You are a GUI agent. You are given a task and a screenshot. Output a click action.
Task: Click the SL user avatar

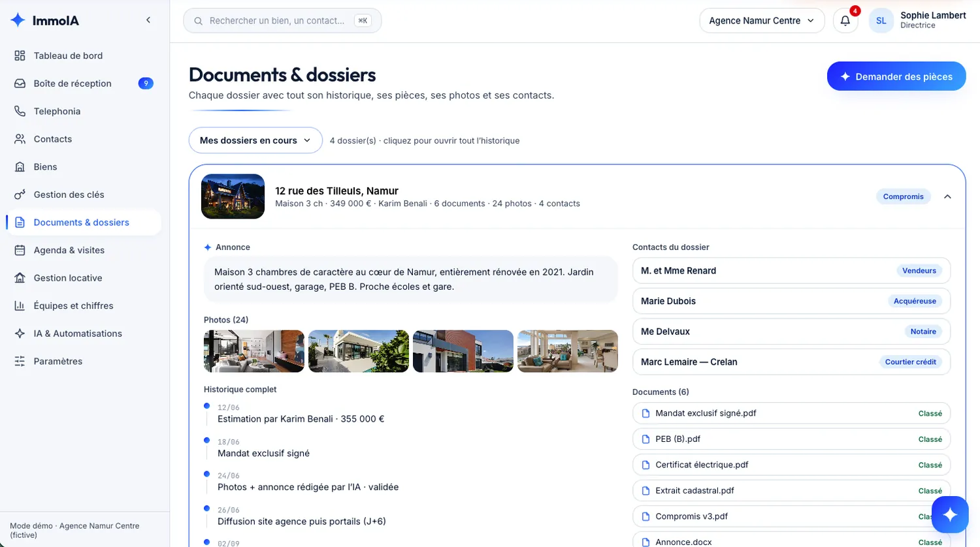point(881,21)
